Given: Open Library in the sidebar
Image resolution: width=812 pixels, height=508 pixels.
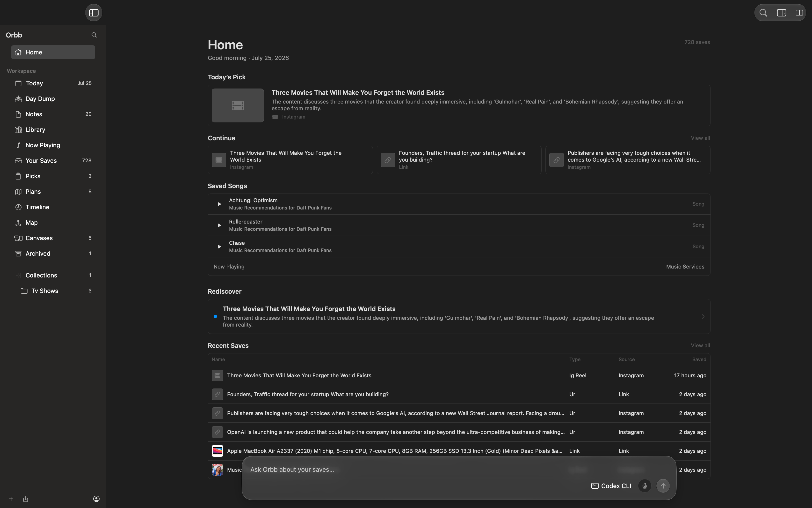Looking at the screenshot, I should [53, 130].
